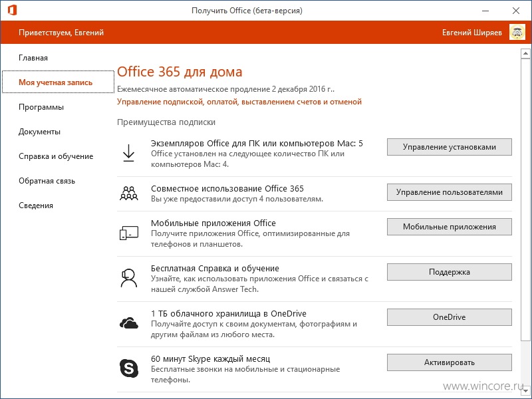Open Документы from the sidebar
This screenshot has width=532, height=399.
click(39, 132)
